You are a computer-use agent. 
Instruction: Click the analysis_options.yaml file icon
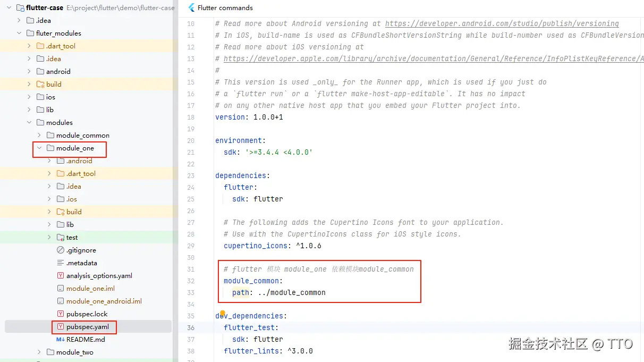click(61, 276)
